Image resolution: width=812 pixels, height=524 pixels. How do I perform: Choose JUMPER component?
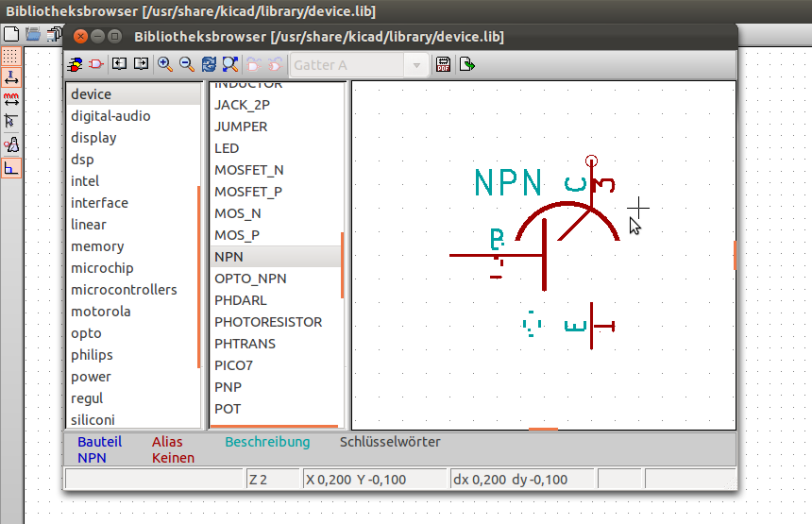click(276, 127)
